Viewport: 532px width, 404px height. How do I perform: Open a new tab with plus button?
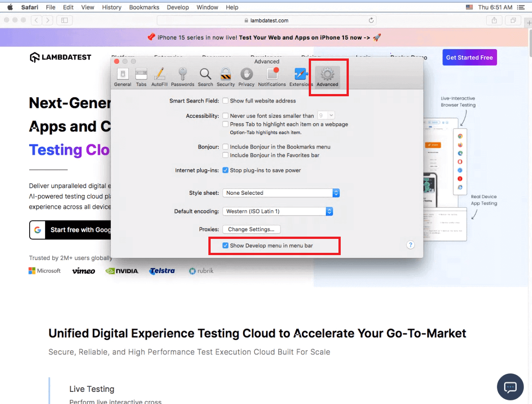coord(528,23)
